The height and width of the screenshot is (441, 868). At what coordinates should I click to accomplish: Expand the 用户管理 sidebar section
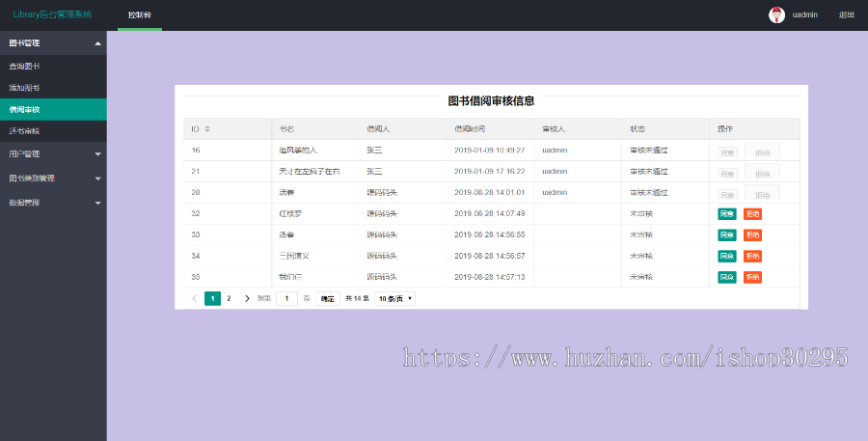53,154
